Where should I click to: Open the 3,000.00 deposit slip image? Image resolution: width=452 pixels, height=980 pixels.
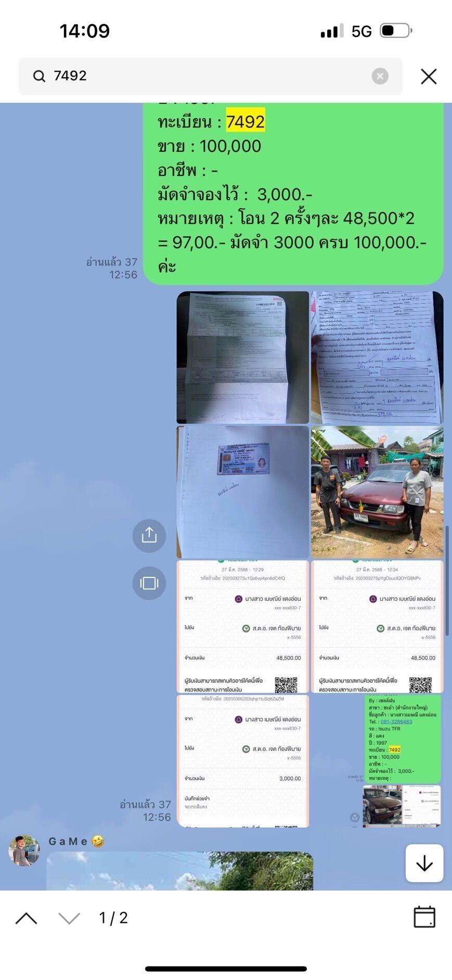[242, 760]
